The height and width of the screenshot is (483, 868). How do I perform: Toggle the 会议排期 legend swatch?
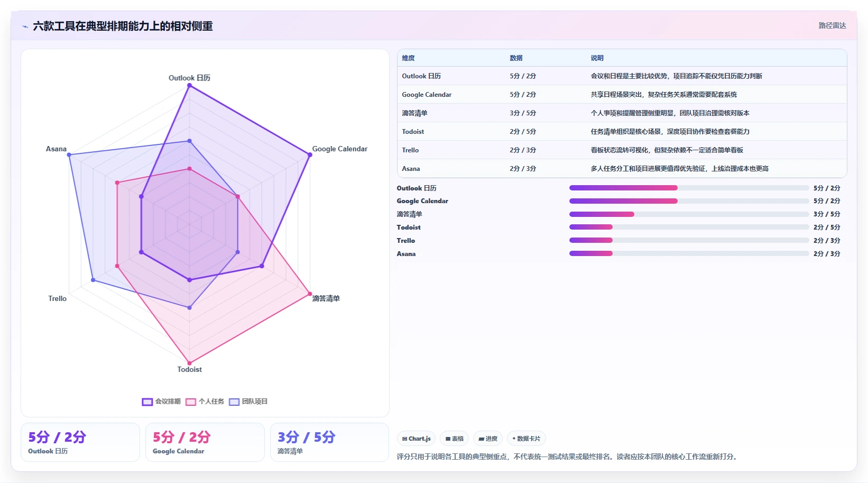click(x=147, y=402)
